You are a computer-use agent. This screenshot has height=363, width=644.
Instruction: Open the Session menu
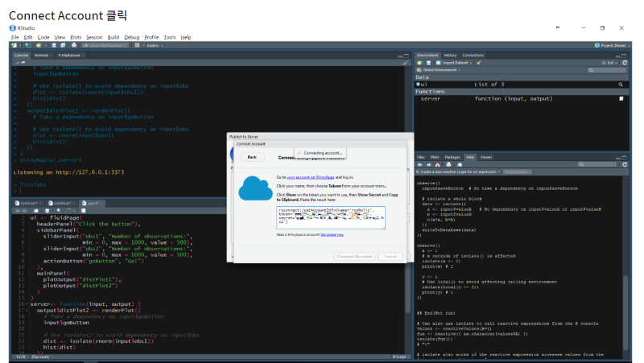point(94,38)
